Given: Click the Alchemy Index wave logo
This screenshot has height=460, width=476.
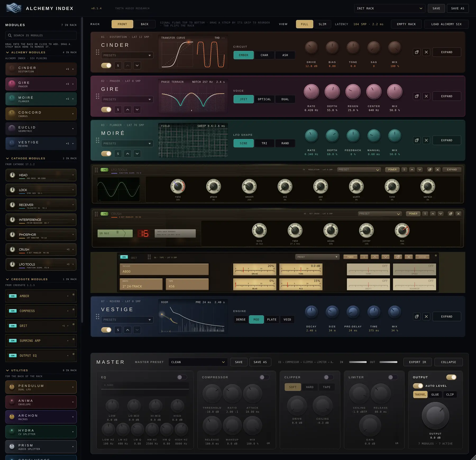Looking at the screenshot, I should tap(14, 8).
